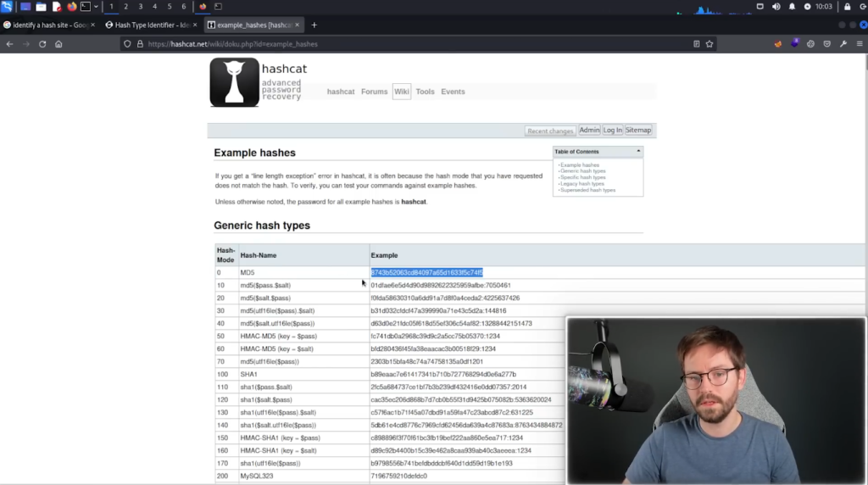Click the Log In button
The width and height of the screenshot is (868, 485).
coord(612,130)
